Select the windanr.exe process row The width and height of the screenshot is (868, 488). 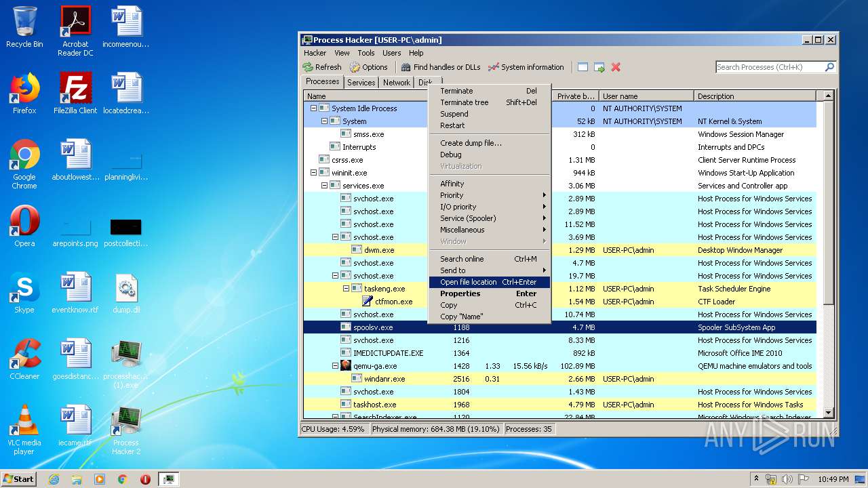click(x=560, y=379)
